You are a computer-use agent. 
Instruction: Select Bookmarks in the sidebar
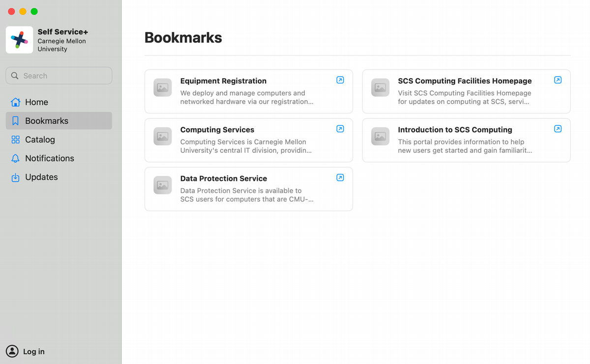tap(59, 121)
